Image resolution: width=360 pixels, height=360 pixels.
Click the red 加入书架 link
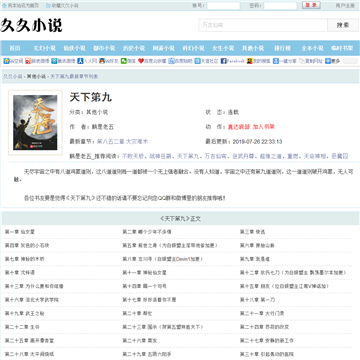click(x=263, y=127)
